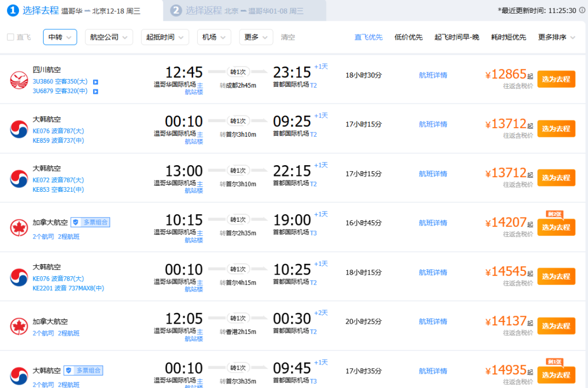Open 2个航司 2程航班 link for 12:05 flight
The height and width of the screenshot is (388, 588).
[56, 333]
